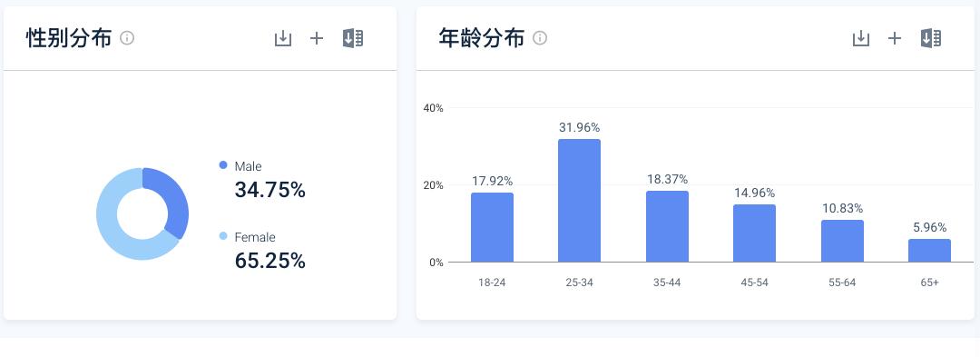Click the 18-24 age bar
Screen dimensions: 980x357
492,228
